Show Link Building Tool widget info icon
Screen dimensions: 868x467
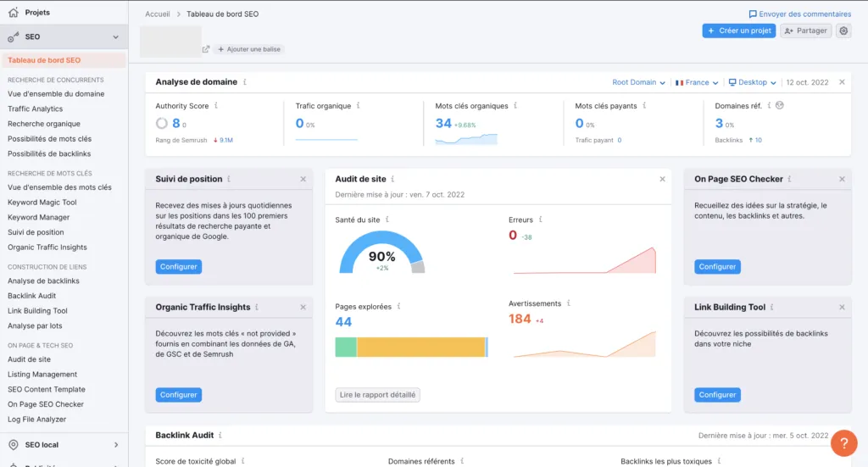(771, 307)
